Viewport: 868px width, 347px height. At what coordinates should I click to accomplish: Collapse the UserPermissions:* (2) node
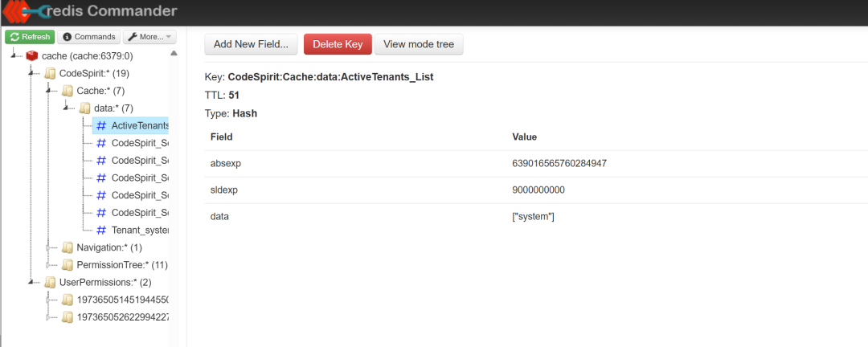31,281
